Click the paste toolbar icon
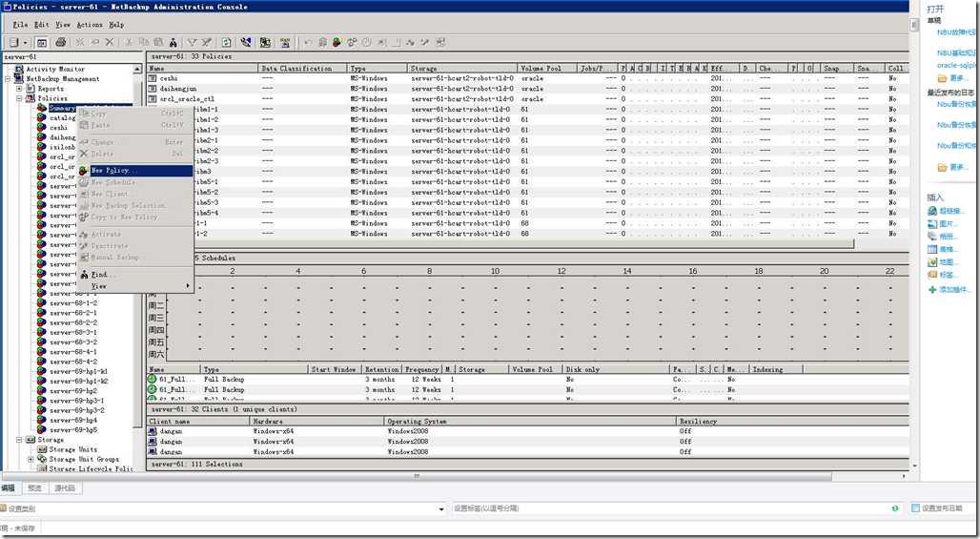The width and height of the screenshot is (980, 539). point(158,43)
